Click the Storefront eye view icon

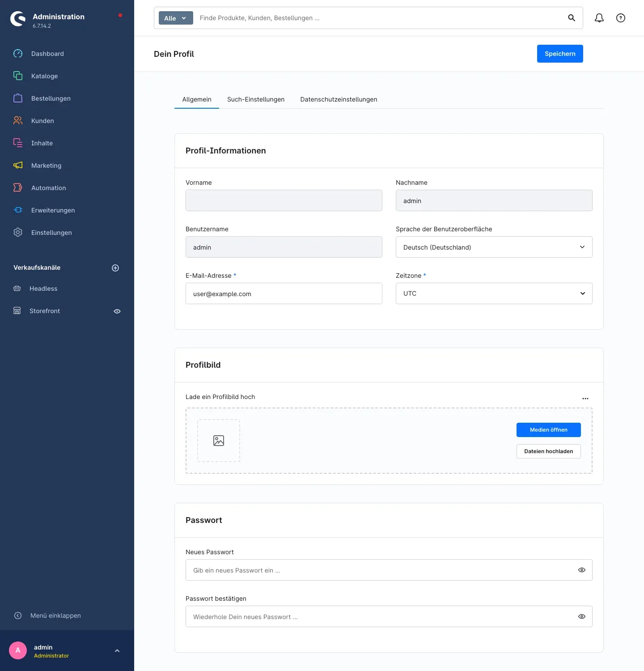117,311
